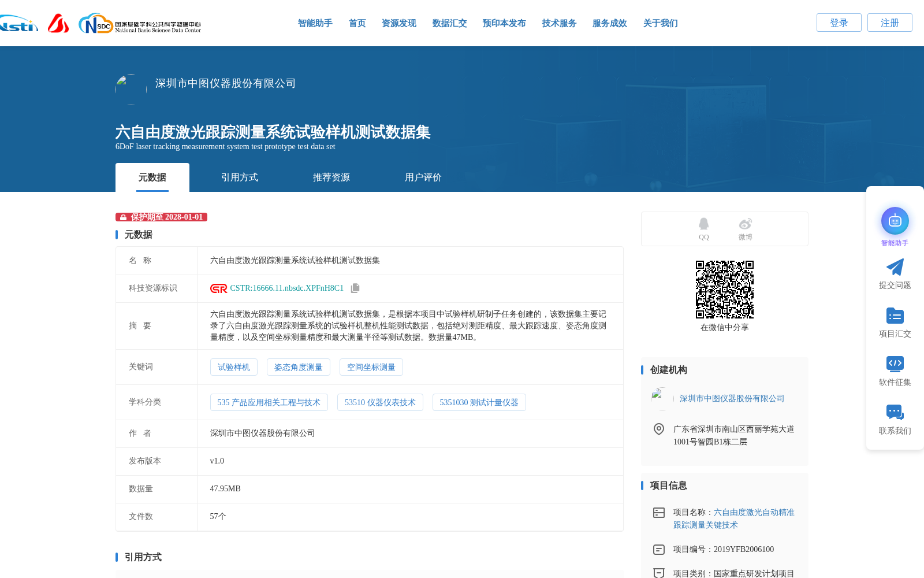Click the 保护期至 2028-01-01 badge

click(x=161, y=217)
